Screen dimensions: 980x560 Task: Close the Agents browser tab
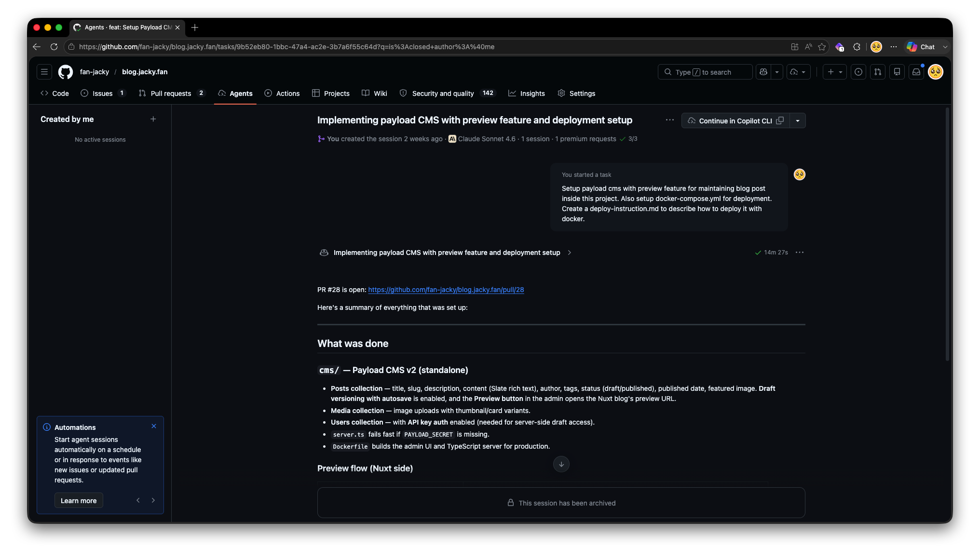[x=177, y=27]
